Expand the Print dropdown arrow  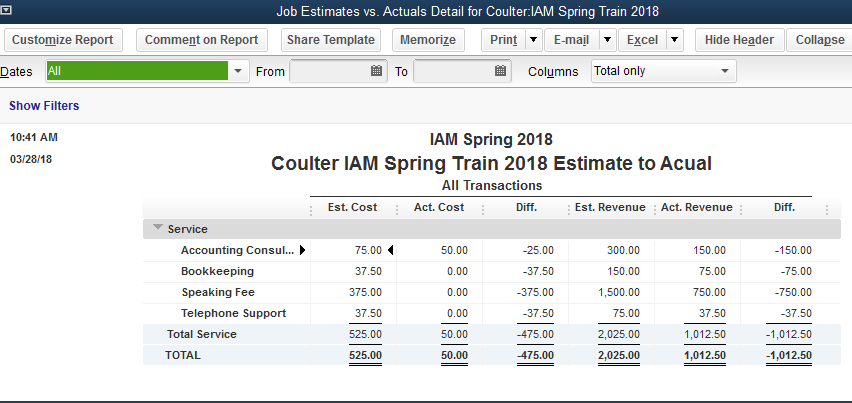click(533, 40)
